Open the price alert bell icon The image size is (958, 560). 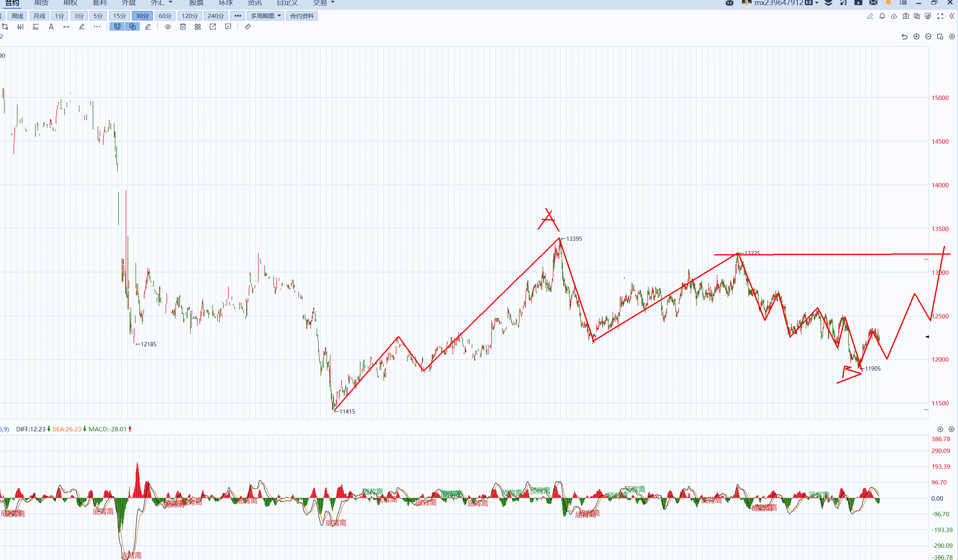point(882,16)
